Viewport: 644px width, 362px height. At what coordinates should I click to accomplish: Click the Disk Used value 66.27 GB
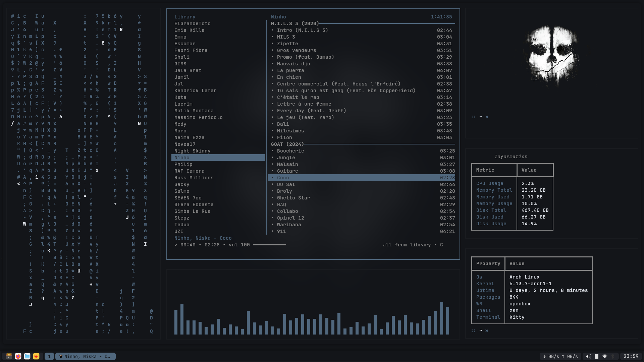click(534, 217)
